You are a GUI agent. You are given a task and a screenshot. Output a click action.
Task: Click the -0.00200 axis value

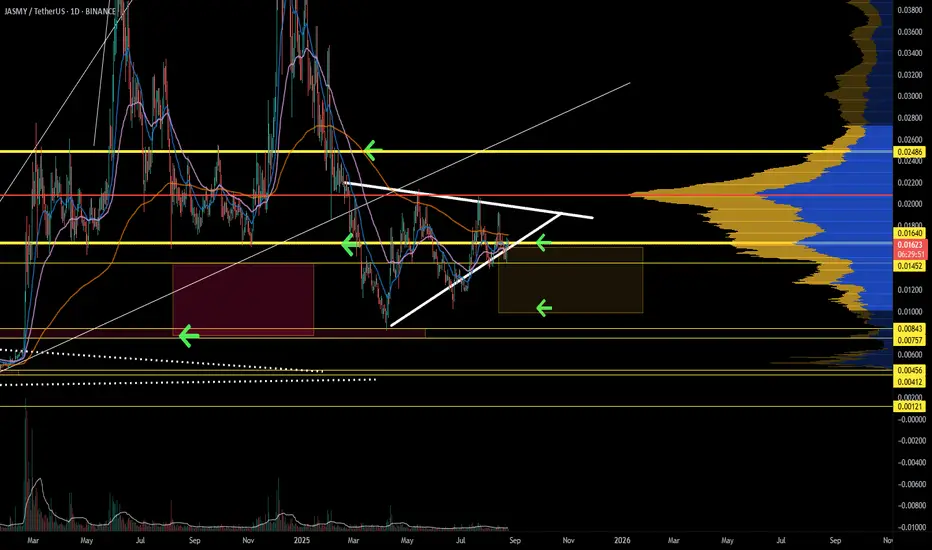click(x=911, y=441)
